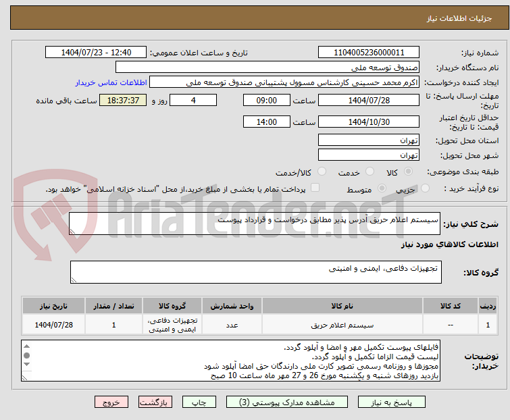The height and width of the screenshot is (420, 510).
Task: Click table cell 'سیستم اعلام حریق'
Action: 342,325
